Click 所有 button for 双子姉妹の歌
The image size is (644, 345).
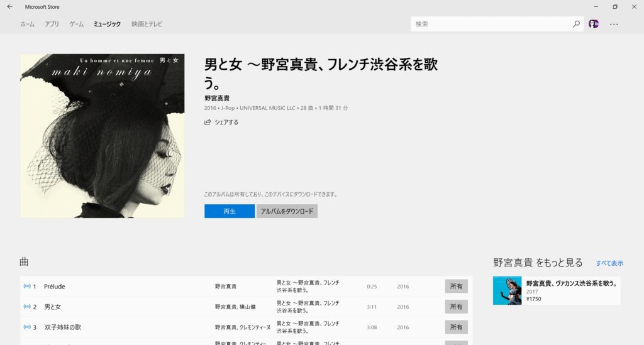click(x=457, y=327)
